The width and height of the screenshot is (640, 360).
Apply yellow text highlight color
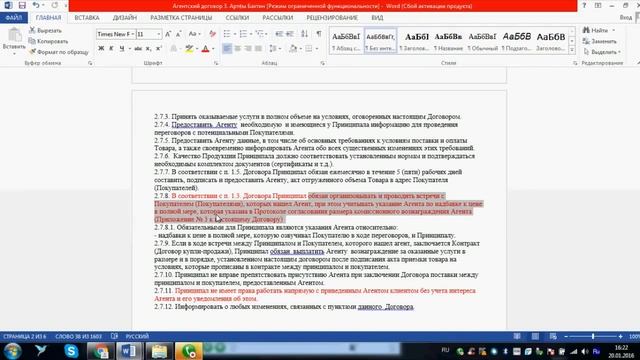click(189, 49)
